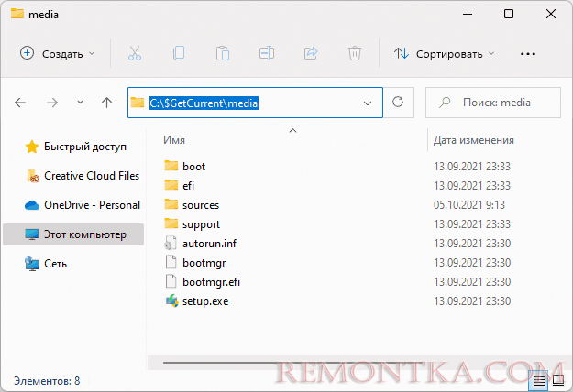Click the autorun.inf gear file icon
Image resolution: width=573 pixels, height=392 pixels.
[171, 243]
